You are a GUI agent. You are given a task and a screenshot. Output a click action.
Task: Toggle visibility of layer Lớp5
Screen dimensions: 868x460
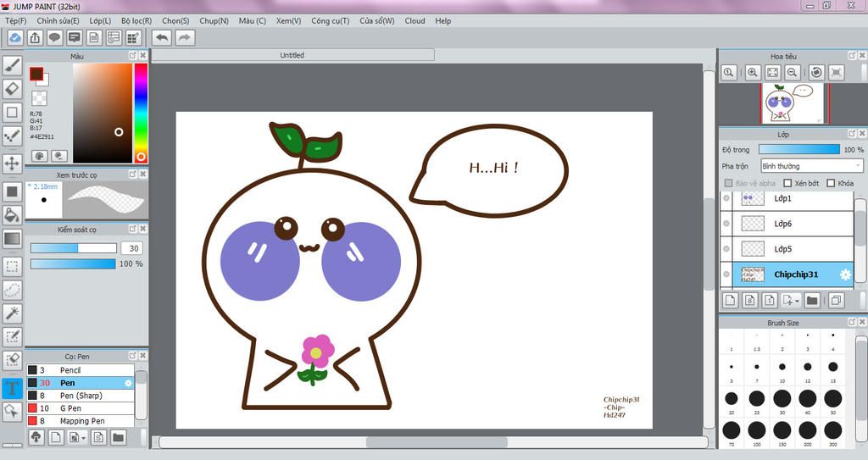click(x=726, y=249)
